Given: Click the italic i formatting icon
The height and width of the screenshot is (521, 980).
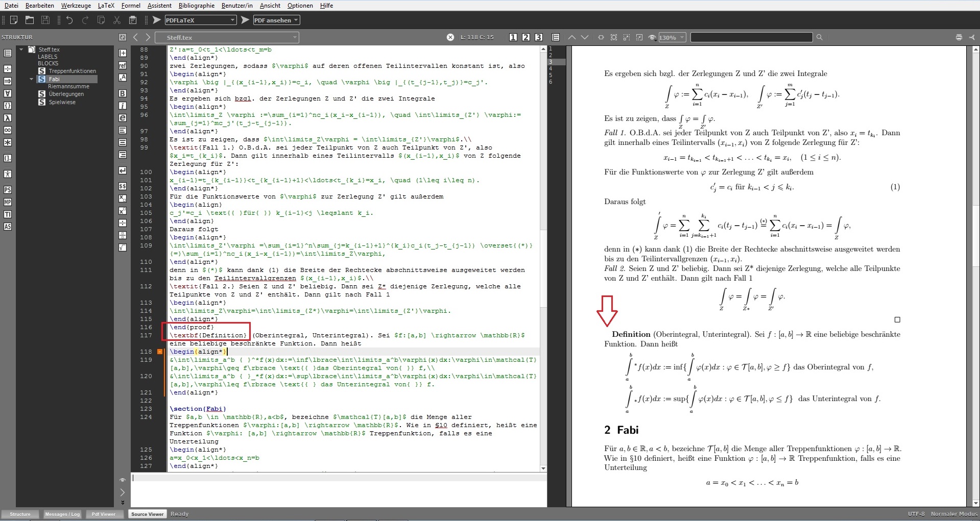Looking at the screenshot, I should 123,106.
